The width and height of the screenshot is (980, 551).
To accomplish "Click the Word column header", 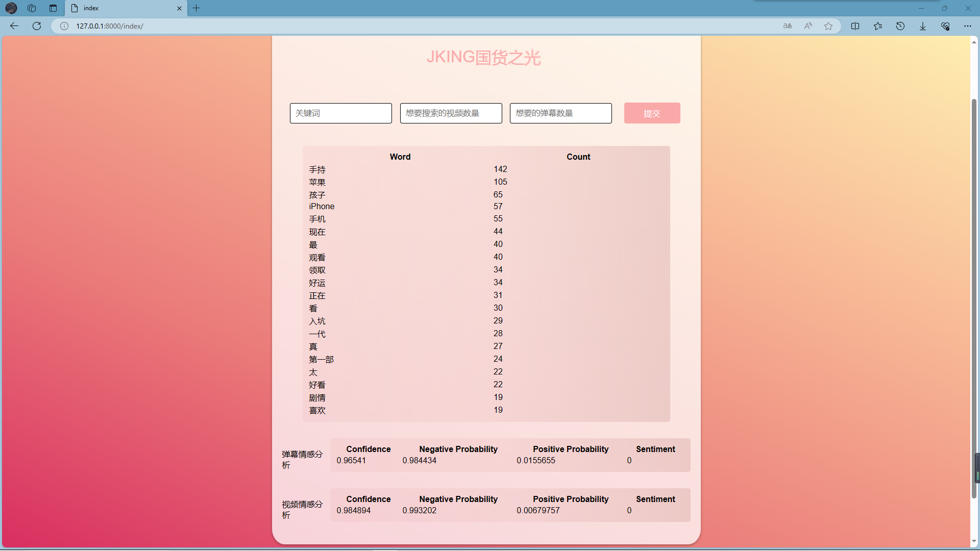I will coord(400,157).
